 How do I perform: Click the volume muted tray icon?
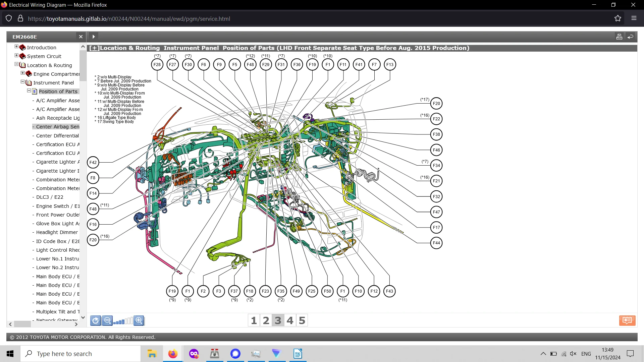point(573,354)
